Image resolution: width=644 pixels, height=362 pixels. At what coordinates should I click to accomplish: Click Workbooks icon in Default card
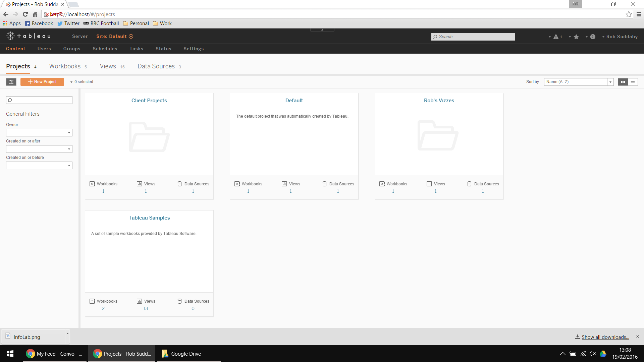(x=237, y=184)
